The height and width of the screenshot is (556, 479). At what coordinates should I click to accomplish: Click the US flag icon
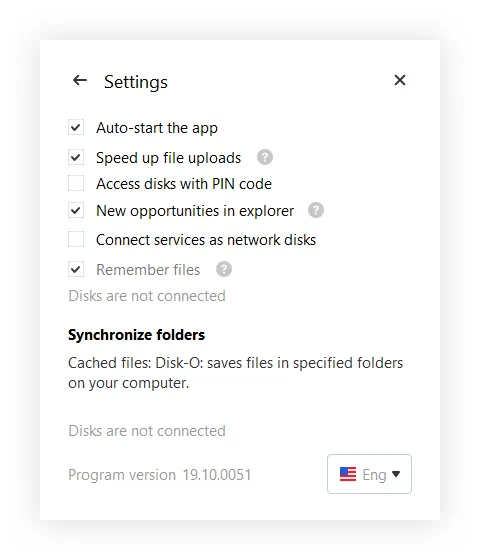click(347, 474)
